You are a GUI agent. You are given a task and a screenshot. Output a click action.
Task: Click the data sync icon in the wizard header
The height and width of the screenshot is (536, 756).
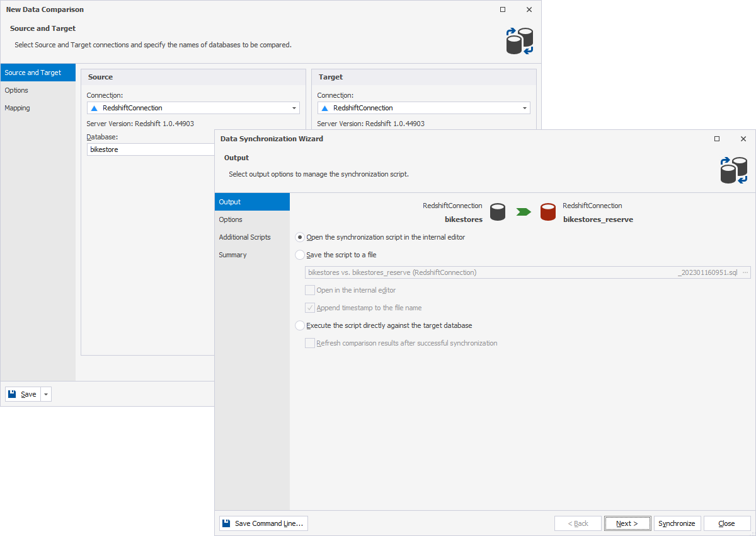734,170
